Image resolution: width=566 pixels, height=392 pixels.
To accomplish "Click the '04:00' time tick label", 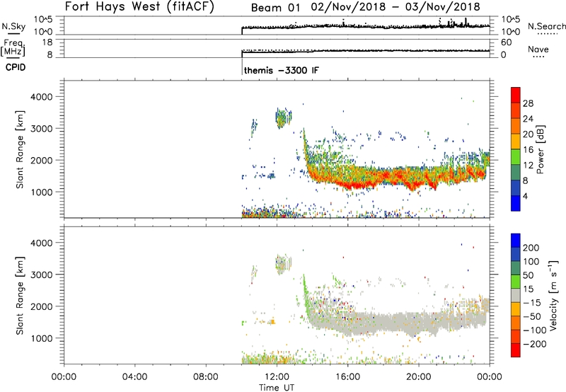I will [134, 377].
